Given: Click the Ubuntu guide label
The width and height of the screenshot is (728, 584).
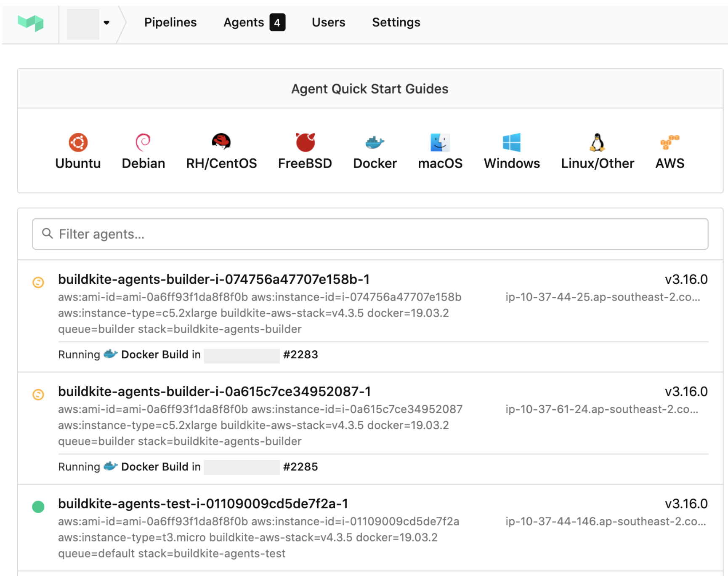Looking at the screenshot, I should pyautogui.click(x=78, y=163).
